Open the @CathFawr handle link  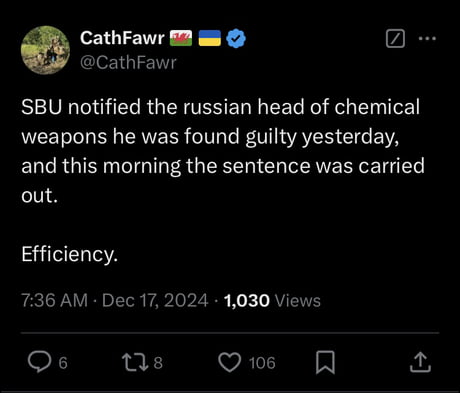coord(128,62)
